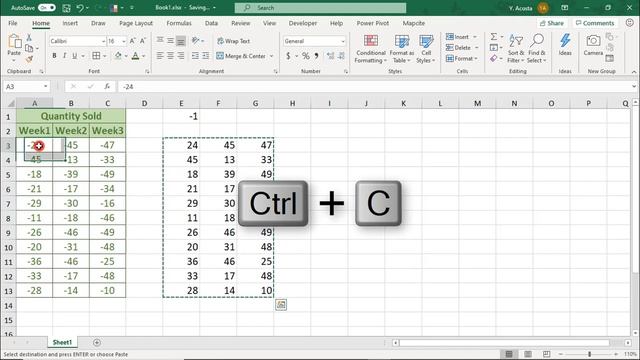Open the File tab
The height and width of the screenshot is (360, 640).
(x=13, y=23)
